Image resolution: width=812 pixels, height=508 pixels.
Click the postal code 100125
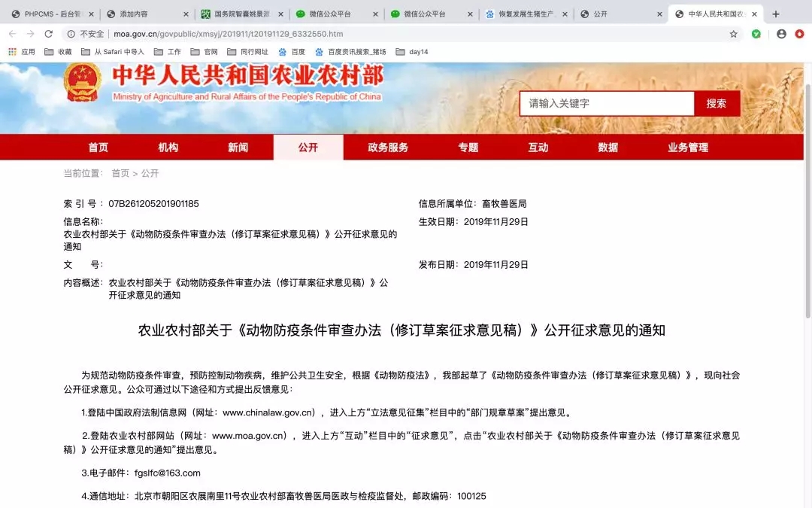[471, 496]
